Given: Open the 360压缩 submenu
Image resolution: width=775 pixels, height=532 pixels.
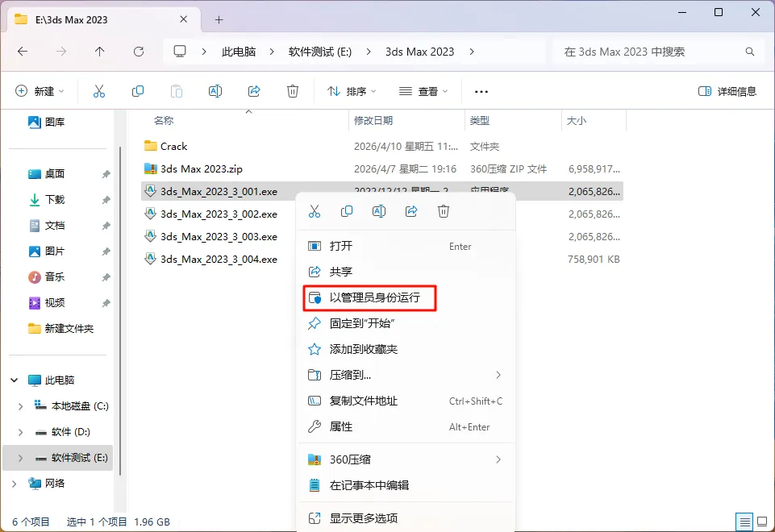Looking at the screenshot, I should pos(406,459).
